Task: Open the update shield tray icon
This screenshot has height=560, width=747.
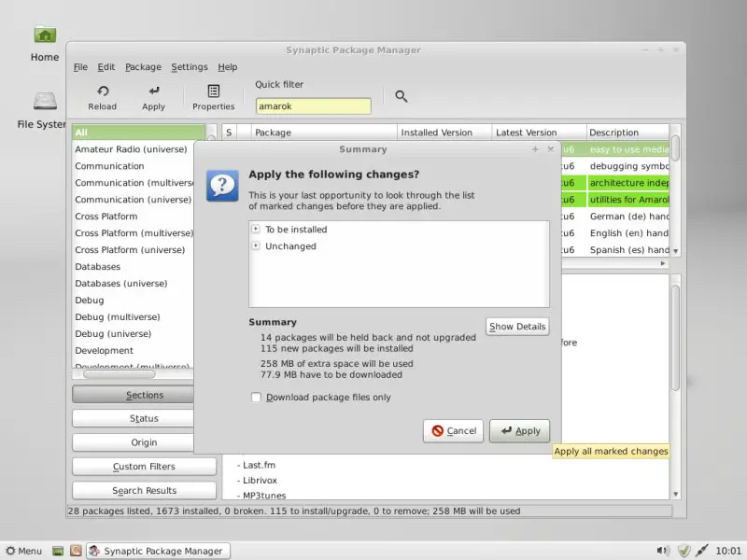Action: (x=684, y=551)
